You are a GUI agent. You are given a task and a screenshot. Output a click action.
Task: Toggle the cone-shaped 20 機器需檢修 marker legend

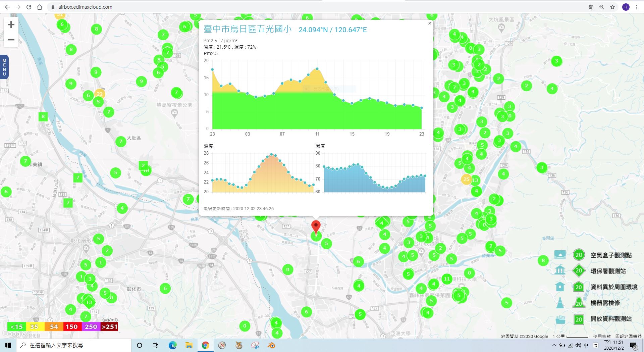(579, 303)
